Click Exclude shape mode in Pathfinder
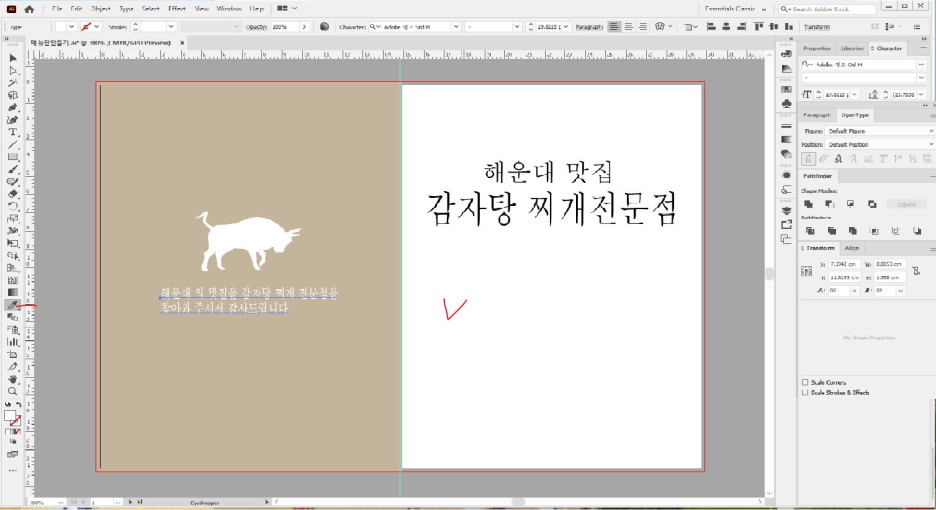Viewport: 936px width, 510px height. tap(872, 204)
